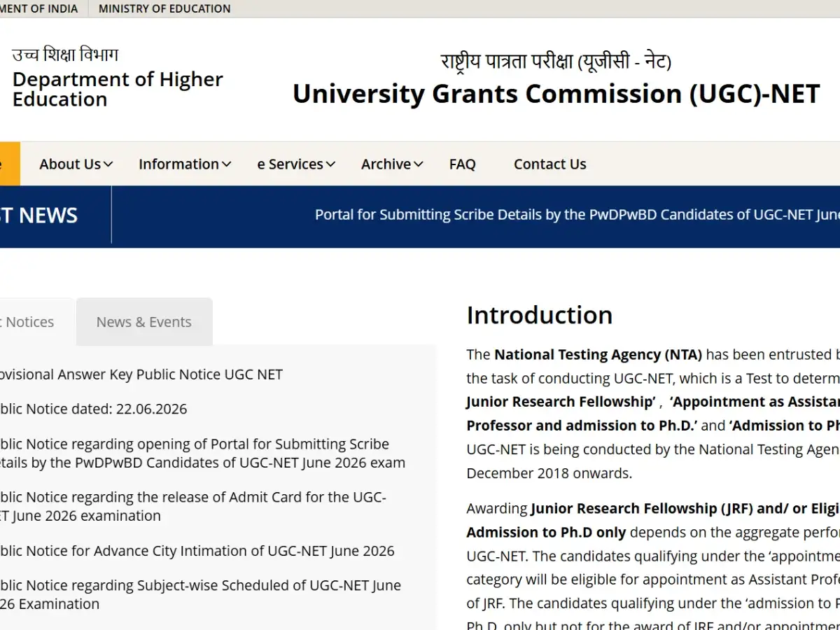Open the Contact Us menu item

[x=550, y=164]
